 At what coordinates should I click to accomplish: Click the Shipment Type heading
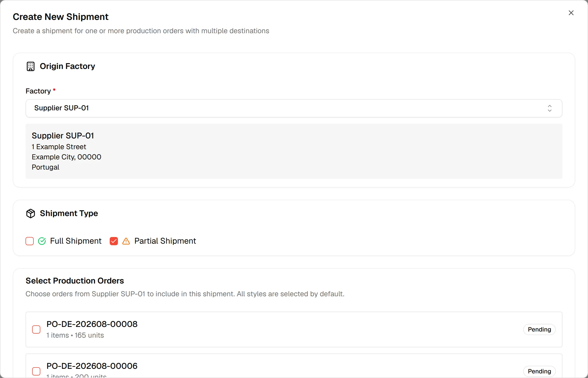[69, 214]
